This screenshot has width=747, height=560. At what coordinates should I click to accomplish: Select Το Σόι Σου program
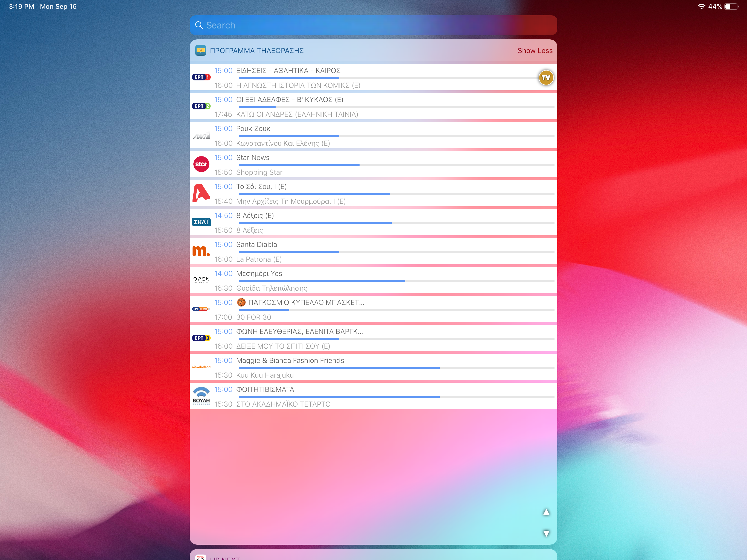(x=261, y=187)
